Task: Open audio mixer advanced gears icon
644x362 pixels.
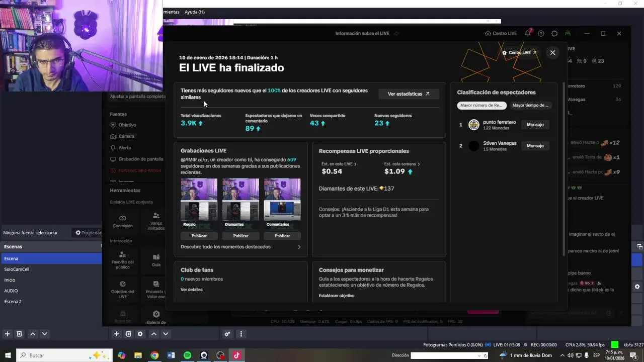Action: (227, 334)
